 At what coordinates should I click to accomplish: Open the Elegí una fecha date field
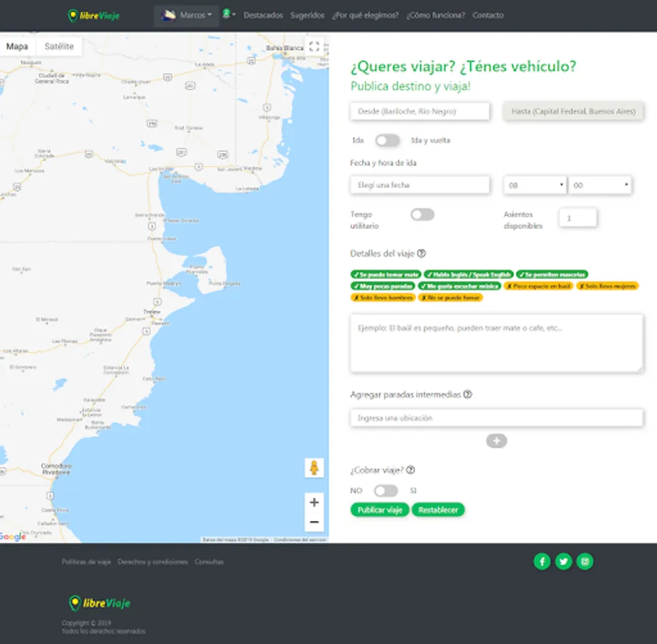pos(420,185)
